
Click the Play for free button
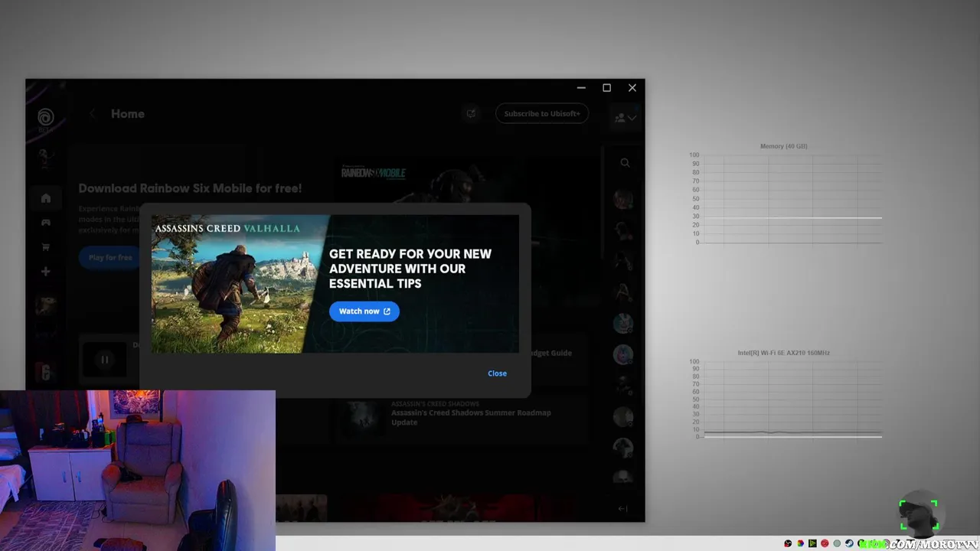pyautogui.click(x=110, y=258)
